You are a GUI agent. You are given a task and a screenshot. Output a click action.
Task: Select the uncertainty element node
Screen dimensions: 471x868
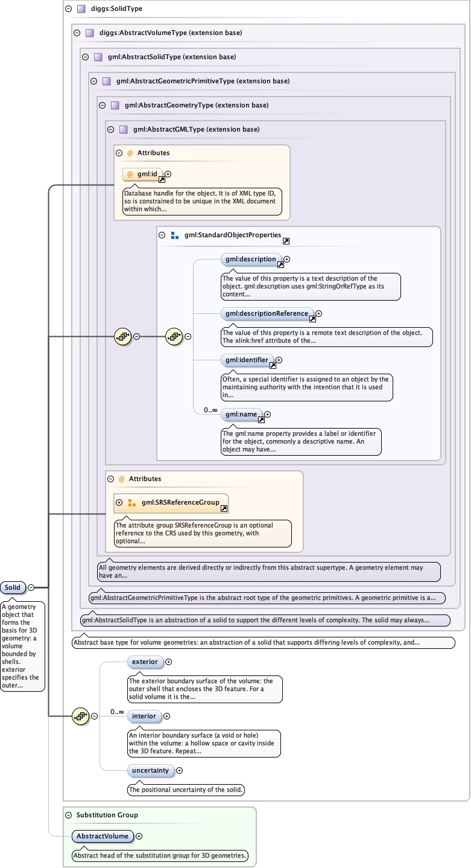click(150, 770)
